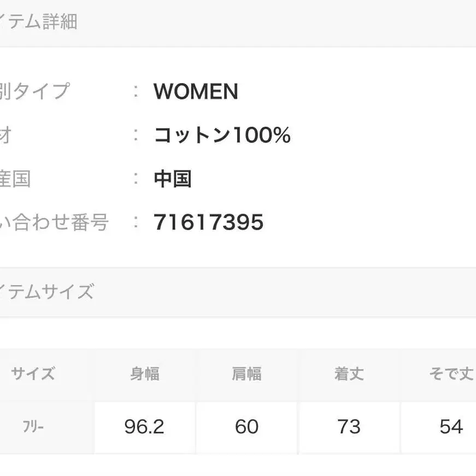Click the 73 garment length cell

(x=349, y=427)
